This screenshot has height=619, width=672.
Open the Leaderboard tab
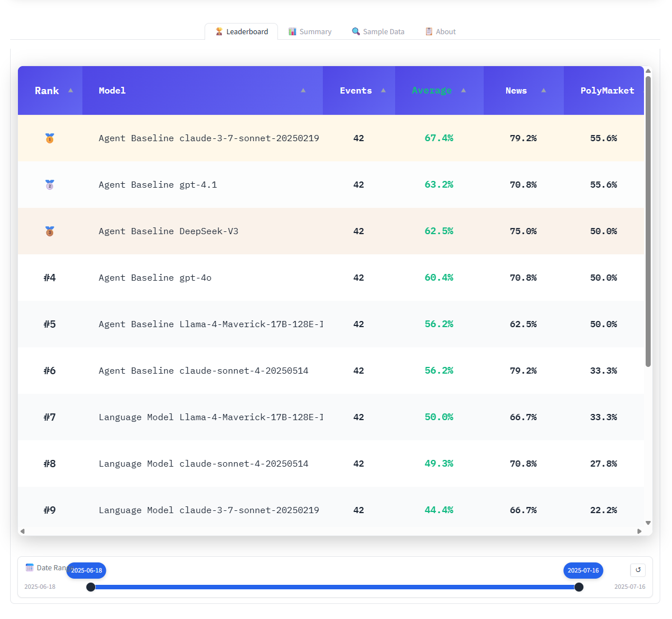point(242,32)
